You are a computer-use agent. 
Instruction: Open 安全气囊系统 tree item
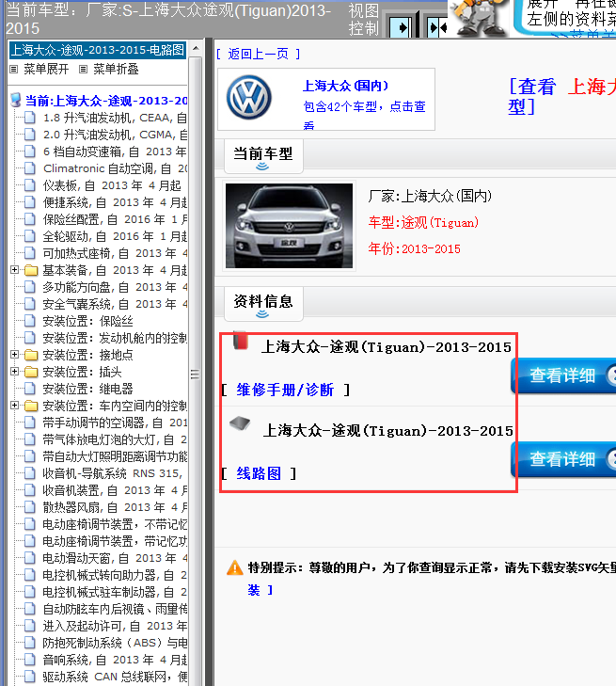tap(115, 304)
